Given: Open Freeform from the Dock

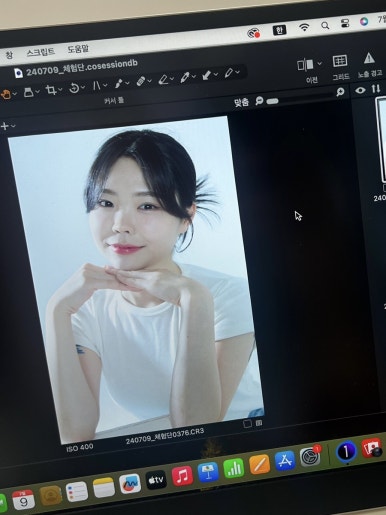Looking at the screenshot, I should click(130, 484).
